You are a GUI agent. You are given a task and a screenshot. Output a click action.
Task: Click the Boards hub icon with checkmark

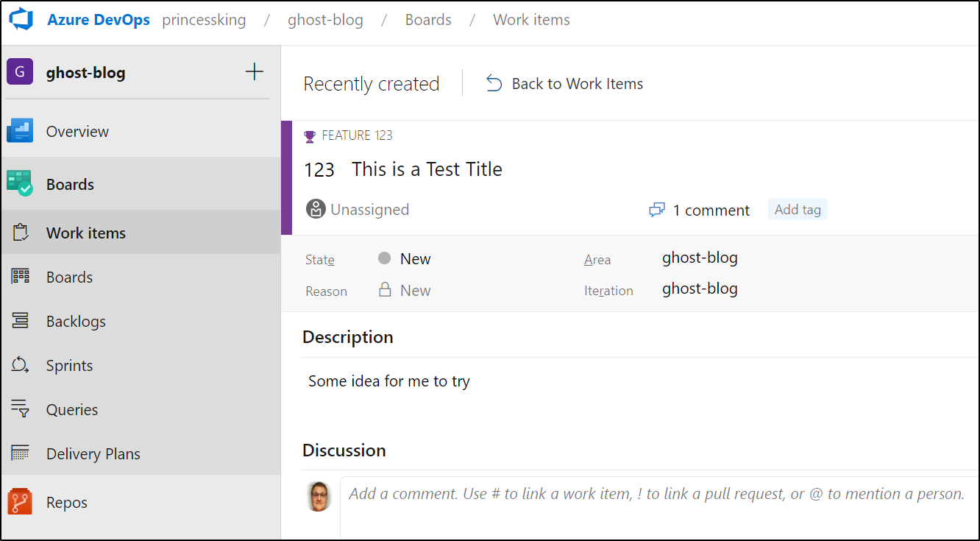pos(20,183)
